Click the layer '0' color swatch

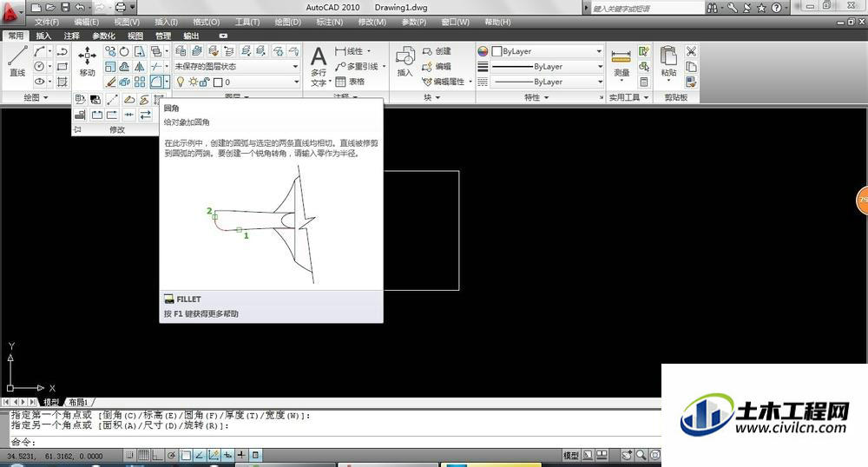pos(218,82)
